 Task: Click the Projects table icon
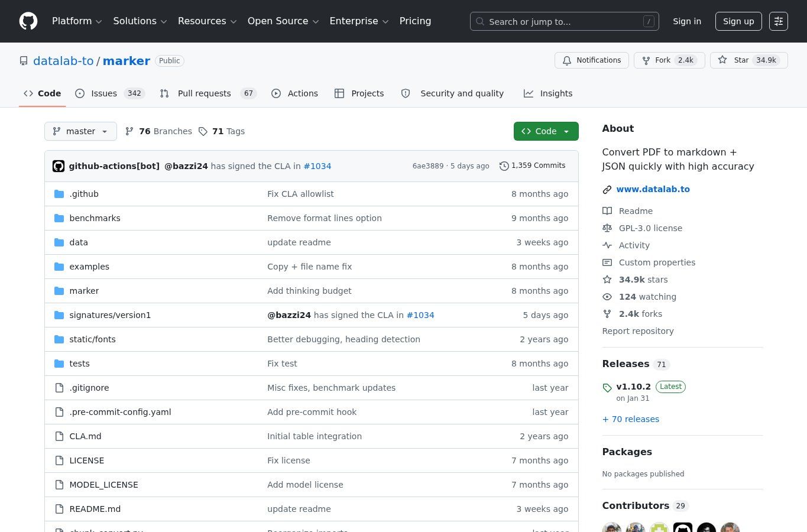tap(339, 93)
